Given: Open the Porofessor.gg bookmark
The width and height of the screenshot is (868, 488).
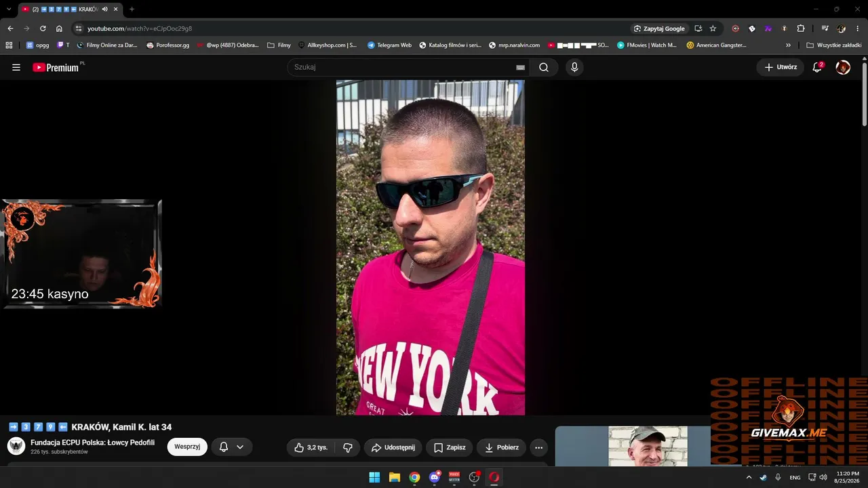Looking at the screenshot, I should (x=168, y=45).
